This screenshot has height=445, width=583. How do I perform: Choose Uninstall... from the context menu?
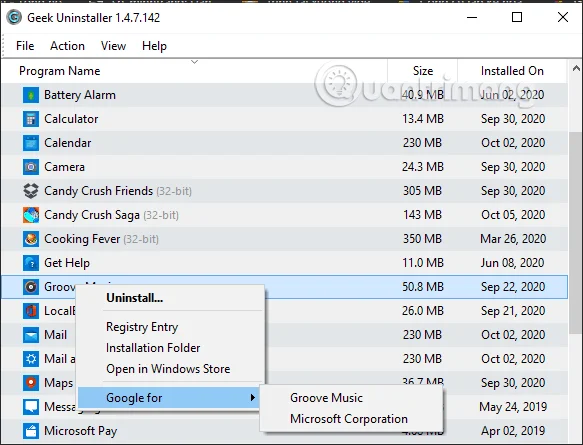click(x=135, y=298)
